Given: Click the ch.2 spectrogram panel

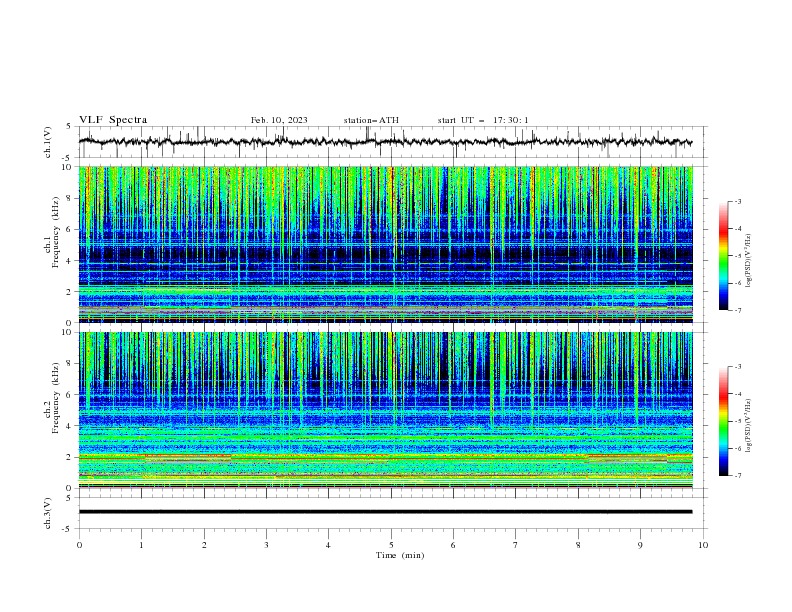Looking at the screenshot, I should click(x=385, y=410).
